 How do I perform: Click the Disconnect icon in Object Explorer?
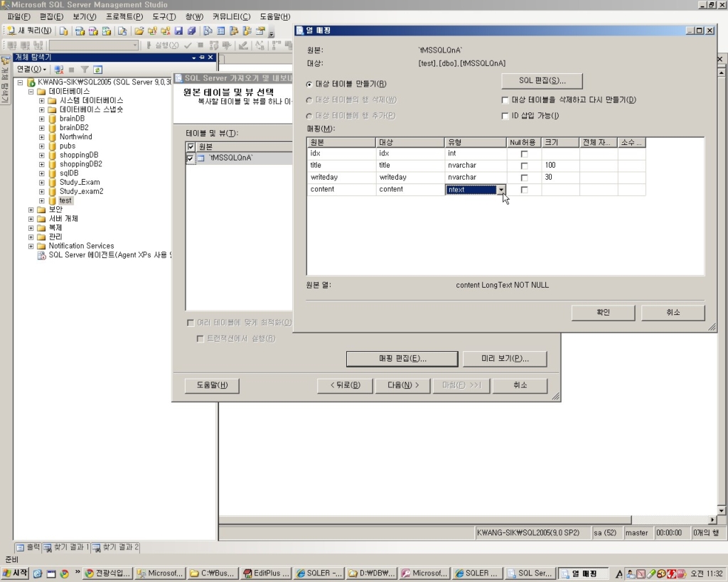pyautogui.click(x=58, y=70)
